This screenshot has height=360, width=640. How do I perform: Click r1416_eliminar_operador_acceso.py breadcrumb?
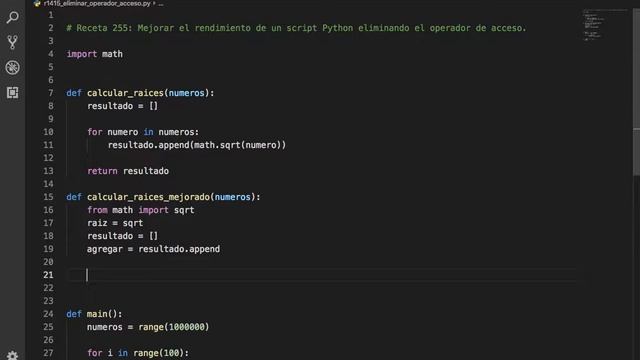click(97, 3)
